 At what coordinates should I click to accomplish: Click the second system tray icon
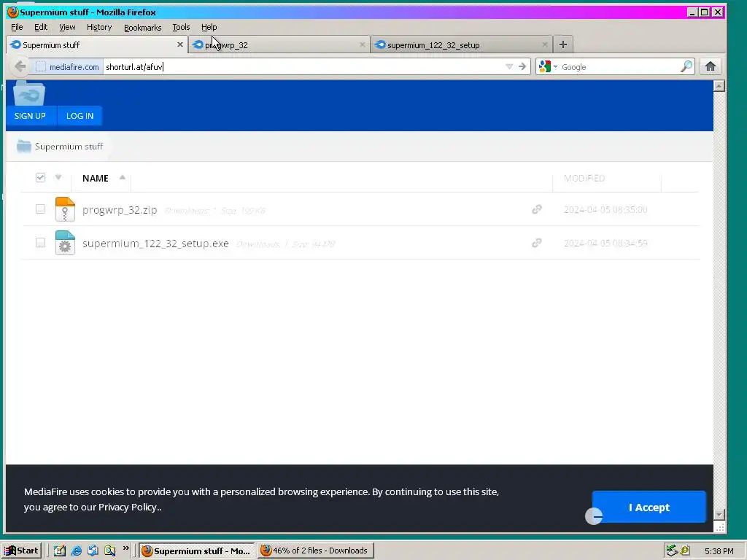[684, 551]
